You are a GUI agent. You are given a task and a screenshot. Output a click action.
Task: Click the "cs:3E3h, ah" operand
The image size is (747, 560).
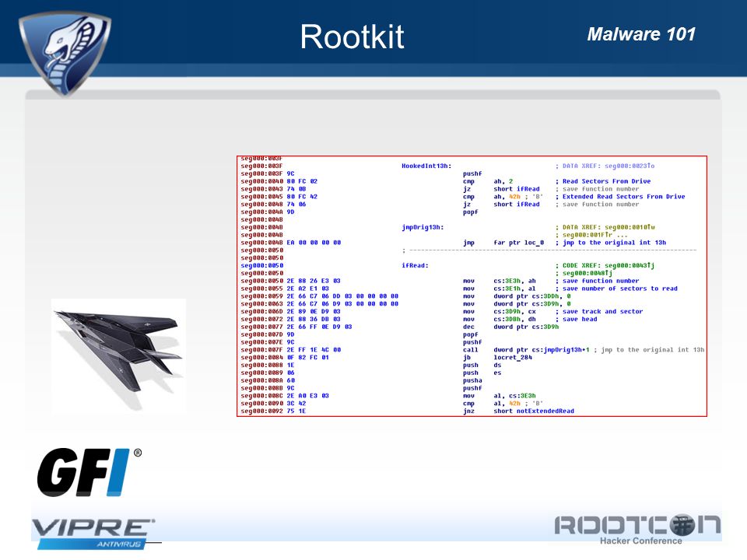(x=514, y=281)
